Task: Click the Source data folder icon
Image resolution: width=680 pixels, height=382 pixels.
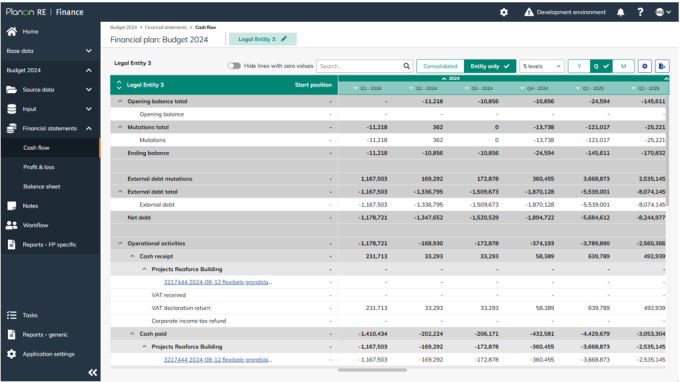Action: [x=12, y=89]
